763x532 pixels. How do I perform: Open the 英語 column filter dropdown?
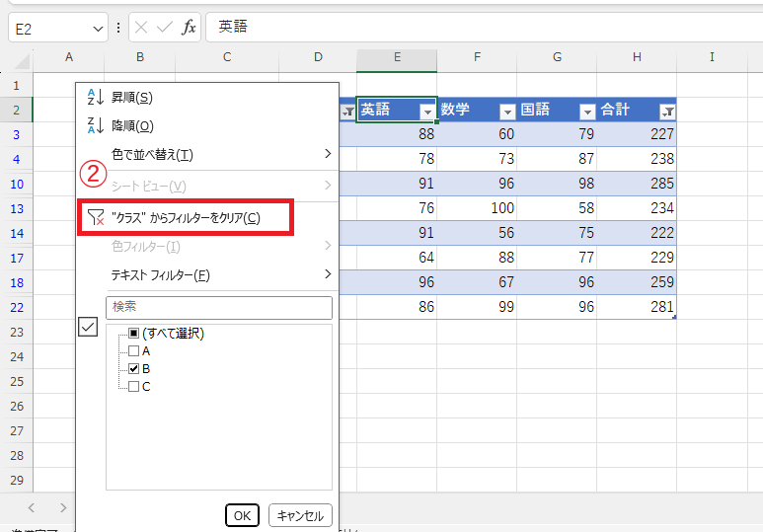tap(426, 112)
